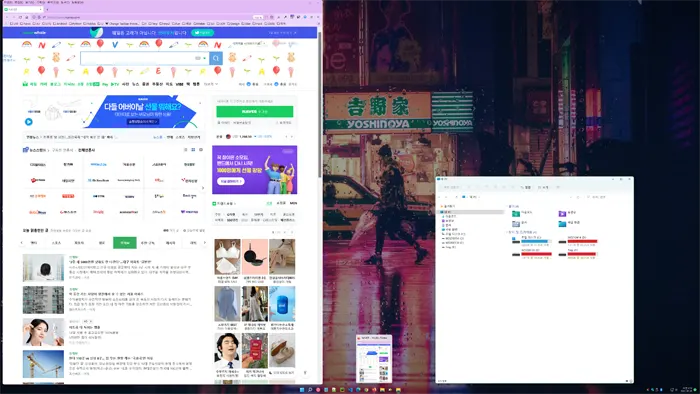Click the Explorer refresh button
The width and height of the screenshot is (700, 394).
[578, 197]
